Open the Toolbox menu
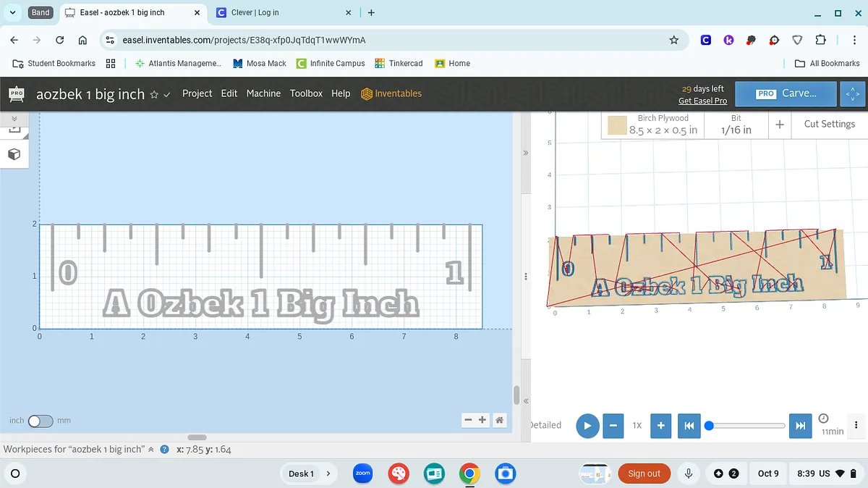Screen dimensions: 868x488 (306, 93)
